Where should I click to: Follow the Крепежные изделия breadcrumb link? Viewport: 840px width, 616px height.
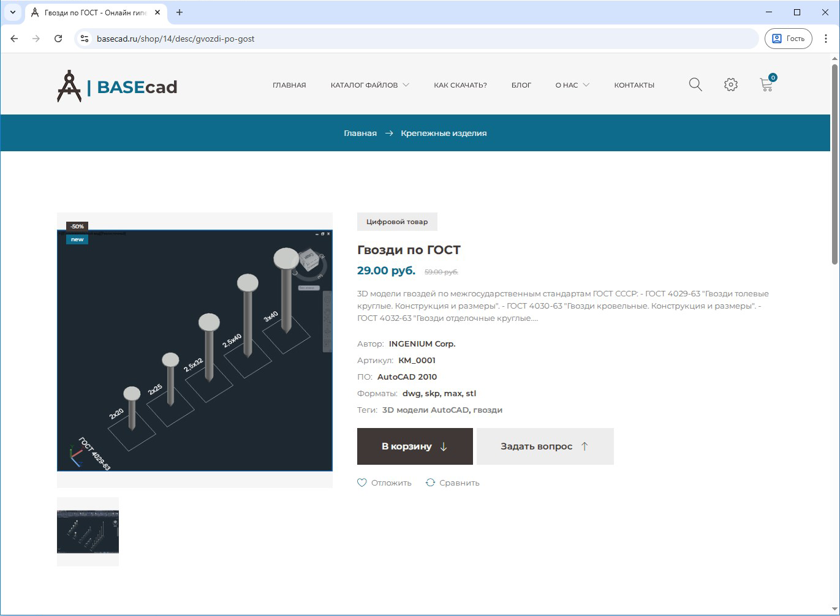coord(444,133)
